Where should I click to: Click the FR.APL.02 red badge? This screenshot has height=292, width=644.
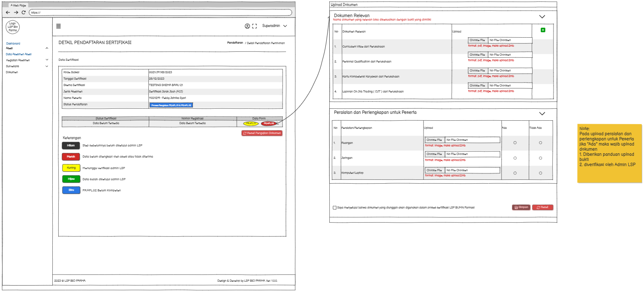(269, 123)
